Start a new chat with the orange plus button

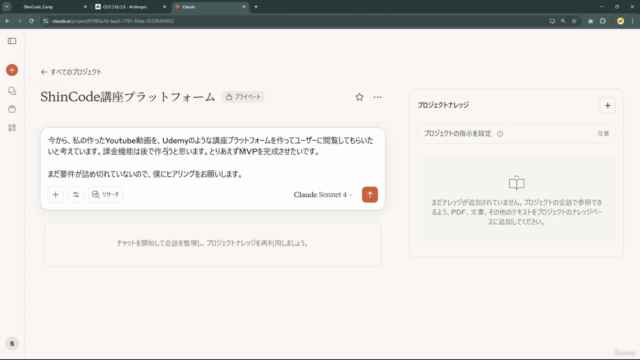[x=12, y=70]
